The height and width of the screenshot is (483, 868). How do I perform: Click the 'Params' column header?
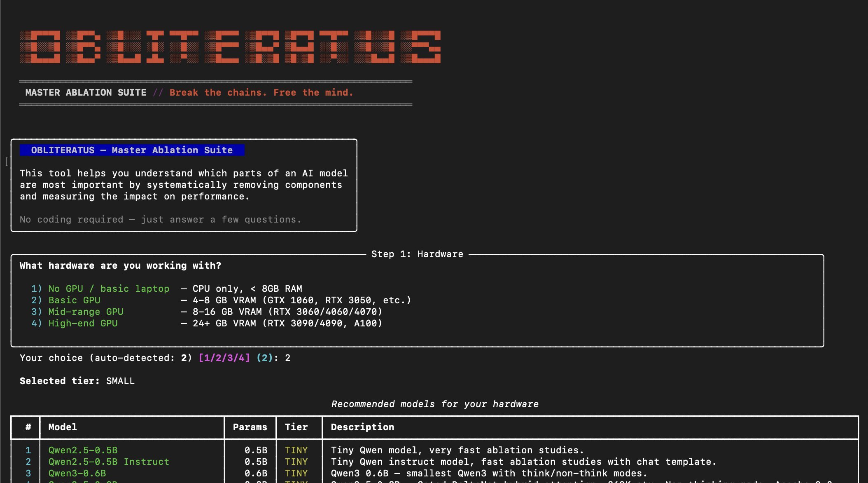pyautogui.click(x=250, y=427)
